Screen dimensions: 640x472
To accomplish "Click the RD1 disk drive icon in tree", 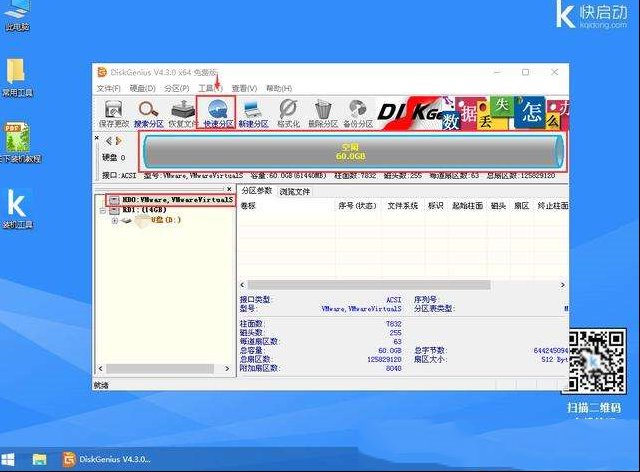I will click(x=114, y=210).
